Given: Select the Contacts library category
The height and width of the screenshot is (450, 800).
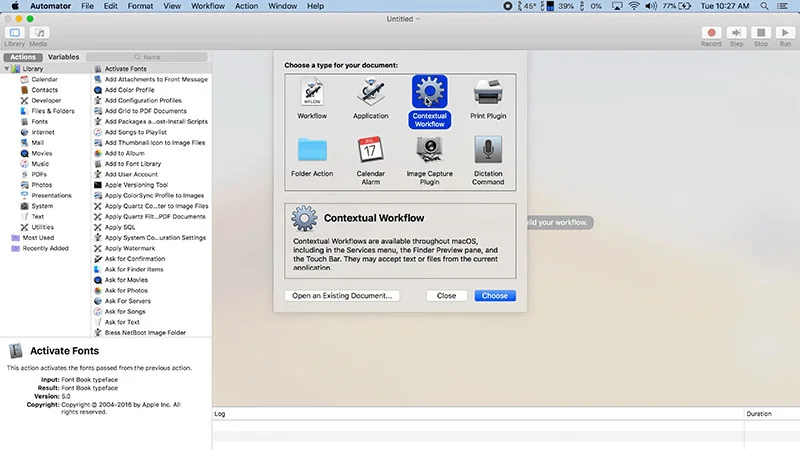Looking at the screenshot, I should [45, 90].
